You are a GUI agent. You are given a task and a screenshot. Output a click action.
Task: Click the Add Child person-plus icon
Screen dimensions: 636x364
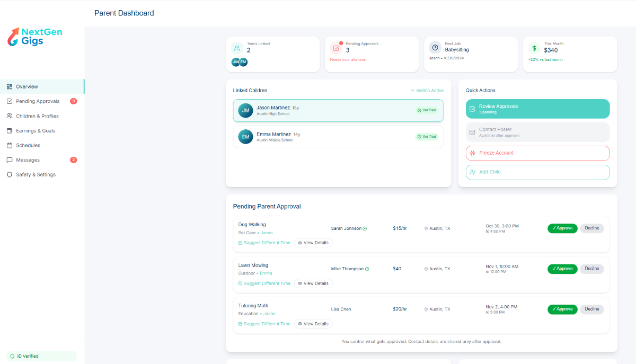[472, 172]
